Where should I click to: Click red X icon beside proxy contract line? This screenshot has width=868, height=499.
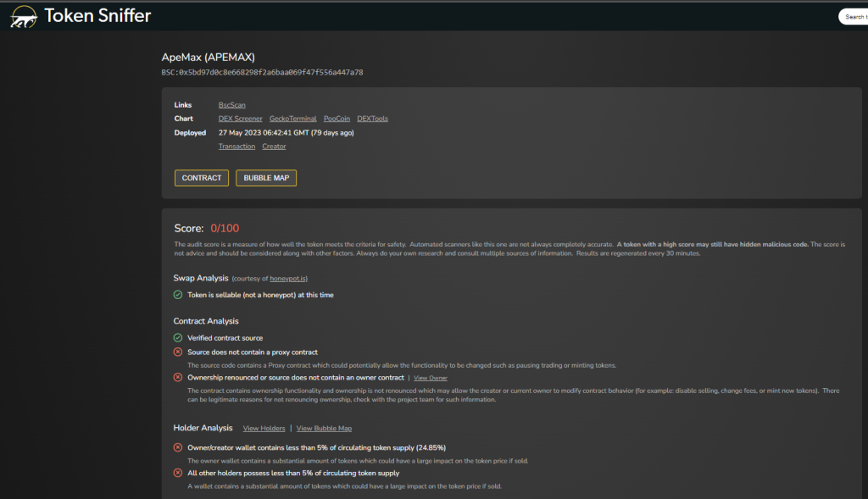tap(178, 352)
